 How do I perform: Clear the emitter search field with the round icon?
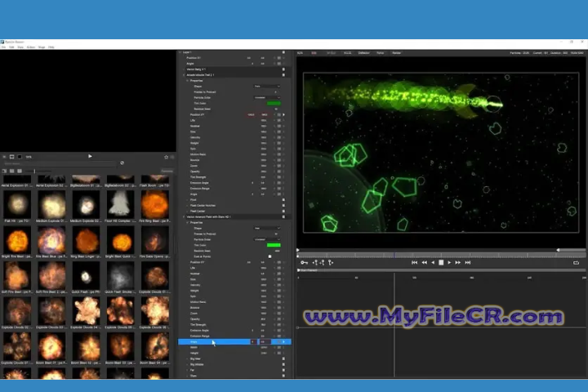point(122,163)
